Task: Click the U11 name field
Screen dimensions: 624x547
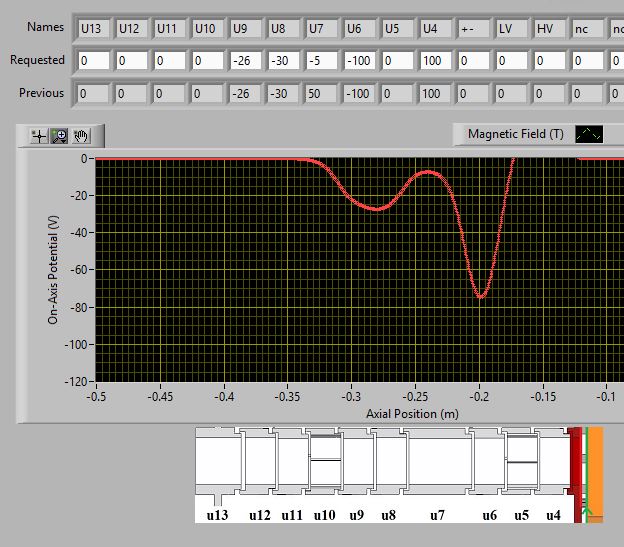Action: pyautogui.click(x=170, y=29)
